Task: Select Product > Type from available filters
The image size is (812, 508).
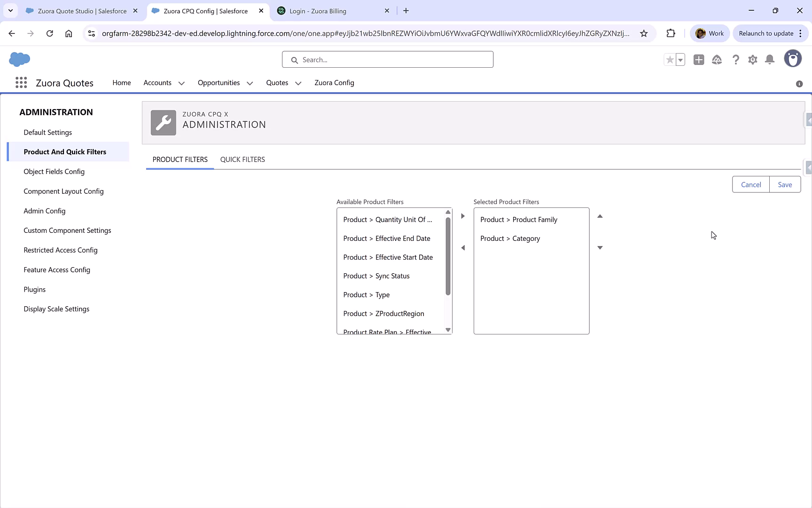Action: (366, 294)
